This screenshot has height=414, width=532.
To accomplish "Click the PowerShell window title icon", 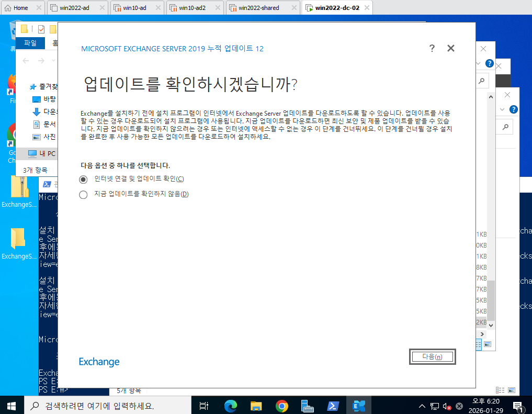I will point(47,184).
